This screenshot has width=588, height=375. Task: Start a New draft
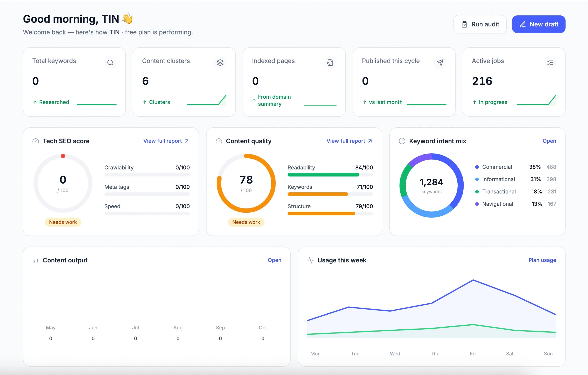pos(538,24)
